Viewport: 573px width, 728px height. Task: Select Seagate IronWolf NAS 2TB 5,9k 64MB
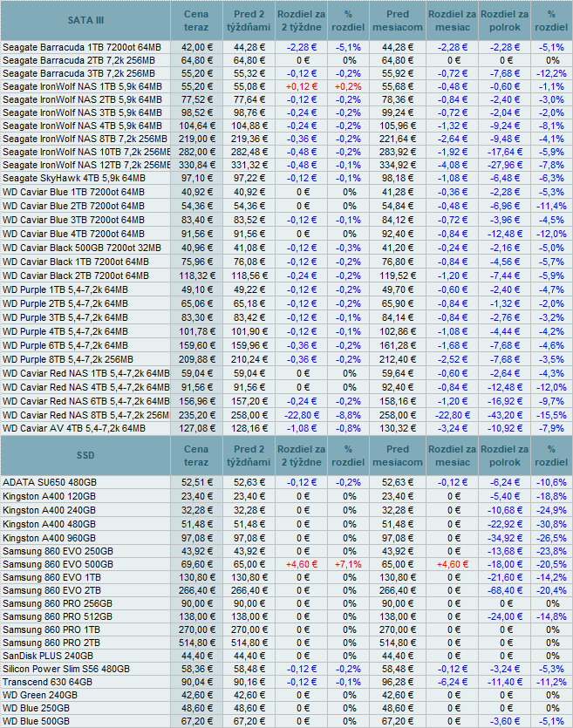pyautogui.click(x=82, y=99)
